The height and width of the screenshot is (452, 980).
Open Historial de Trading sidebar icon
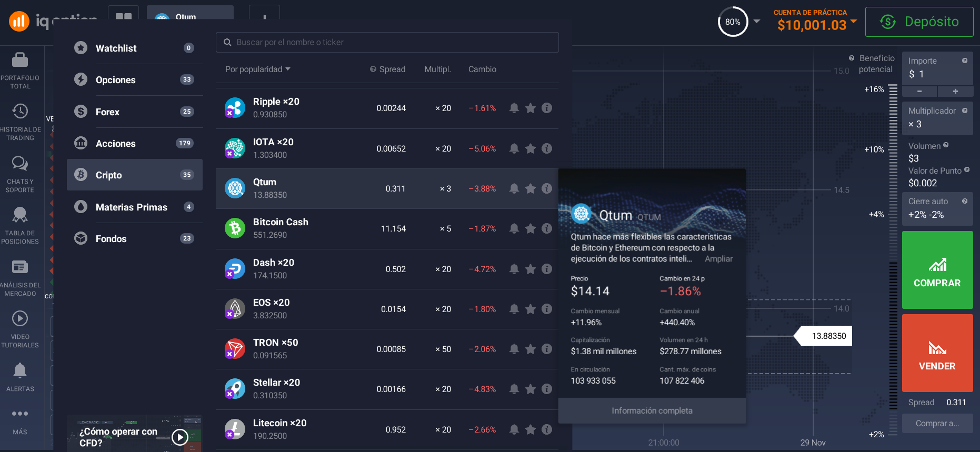[x=20, y=123]
